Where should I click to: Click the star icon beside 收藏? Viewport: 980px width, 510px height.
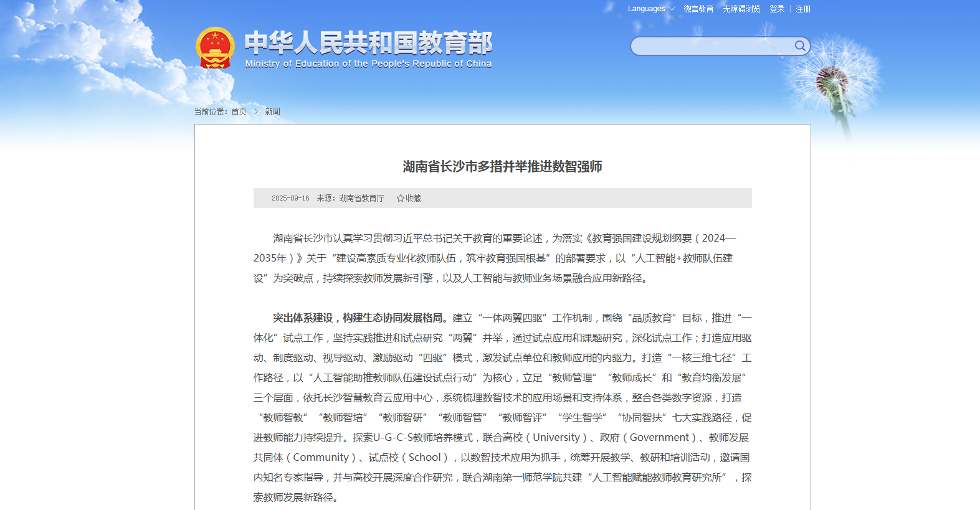[401, 198]
